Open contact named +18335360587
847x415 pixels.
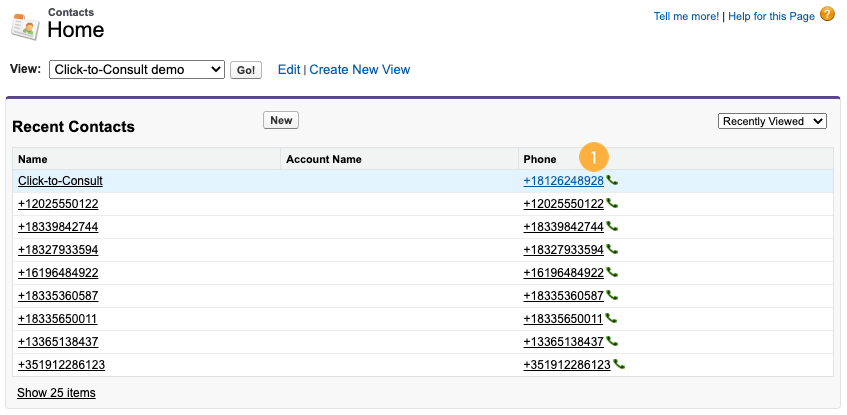coord(58,296)
